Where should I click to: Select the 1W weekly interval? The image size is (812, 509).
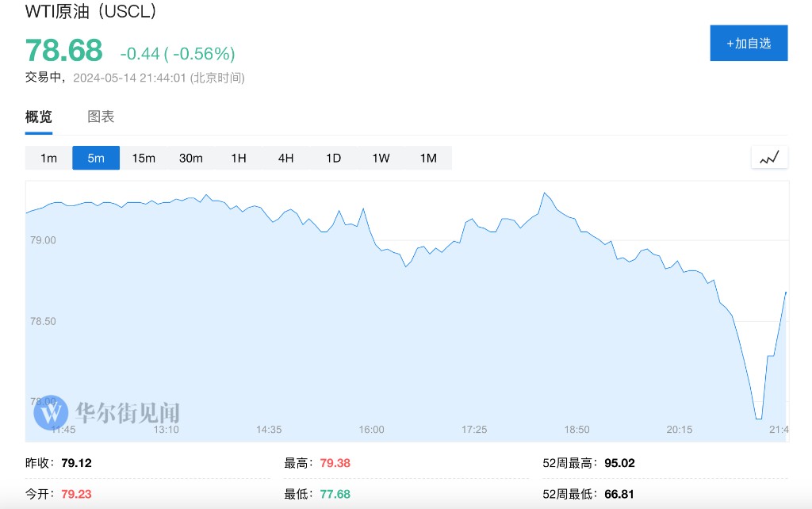click(x=381, y=158)
